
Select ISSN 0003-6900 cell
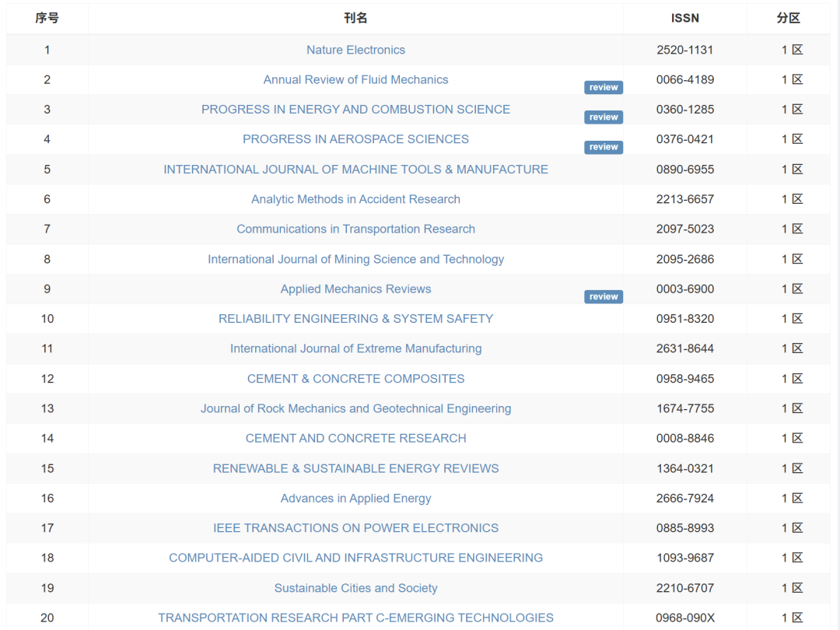coord(685,289)
